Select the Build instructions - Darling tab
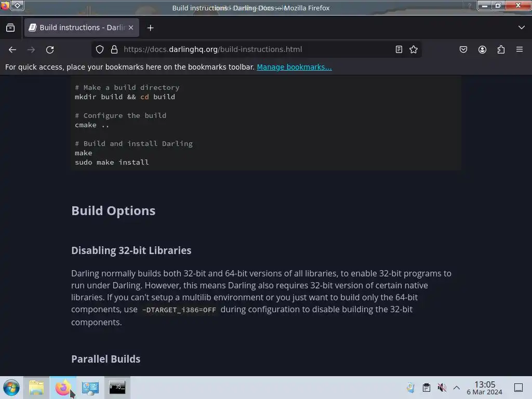The image size is (532, 399). [82, 28]
